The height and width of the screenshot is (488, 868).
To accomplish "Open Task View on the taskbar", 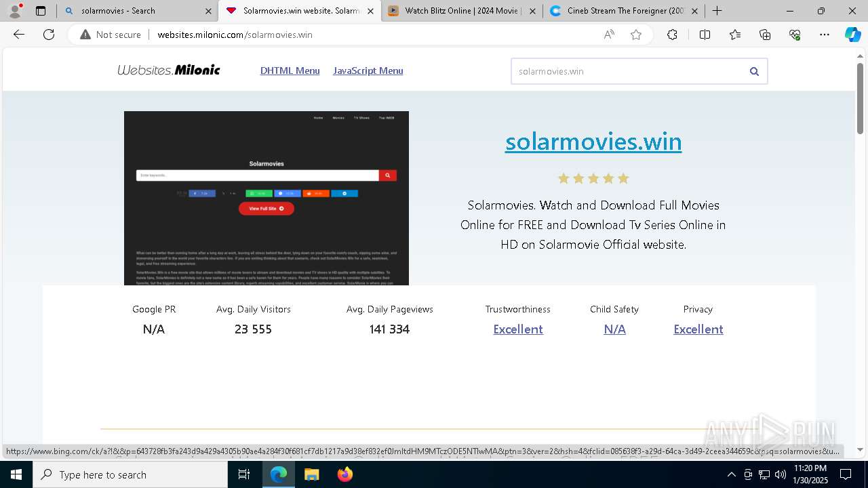I will (245, 474).
